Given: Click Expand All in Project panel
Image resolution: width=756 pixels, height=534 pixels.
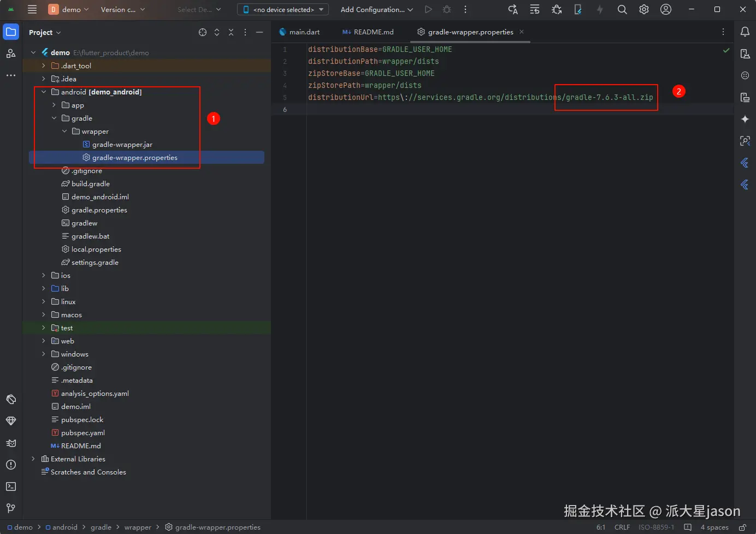Looking at the screenshot, I should (217, 32).
